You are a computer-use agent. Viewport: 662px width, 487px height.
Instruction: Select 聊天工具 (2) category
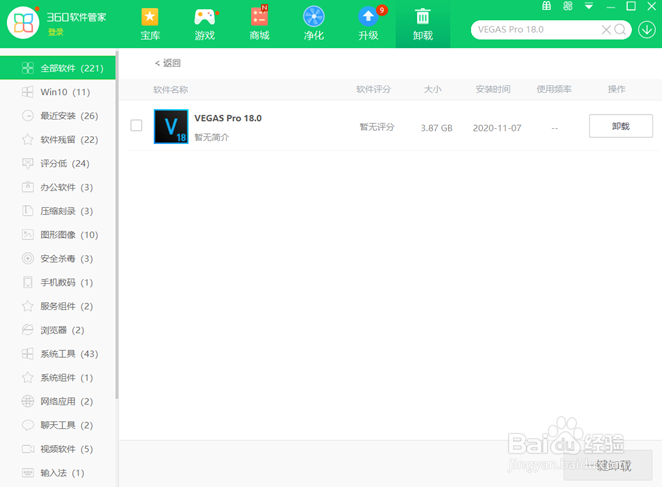point(57,425)
